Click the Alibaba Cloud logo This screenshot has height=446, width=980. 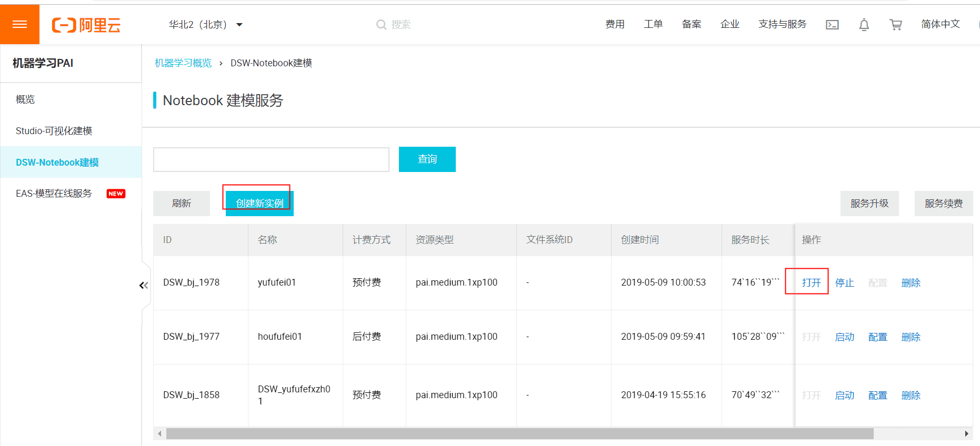tap(86, 25)
